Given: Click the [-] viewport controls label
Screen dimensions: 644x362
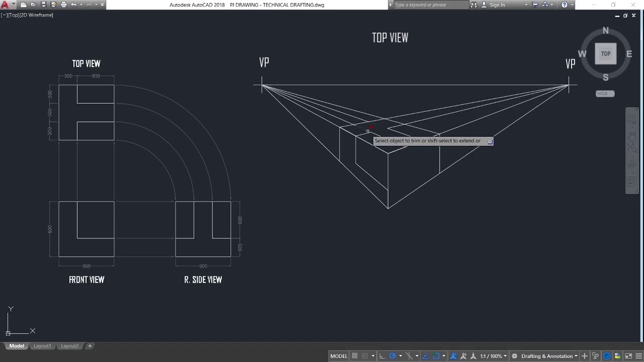Looking at the screenshot, I should (4, 15).
